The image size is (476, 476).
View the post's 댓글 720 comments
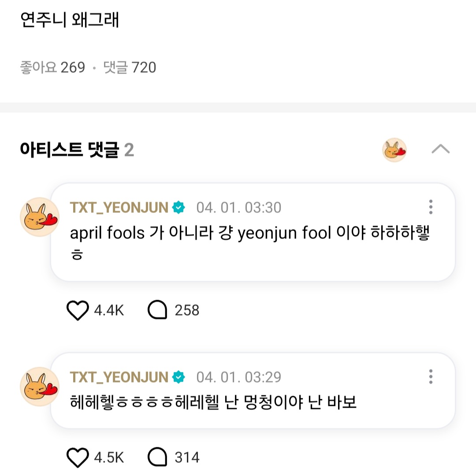click(x=130, y=67)
